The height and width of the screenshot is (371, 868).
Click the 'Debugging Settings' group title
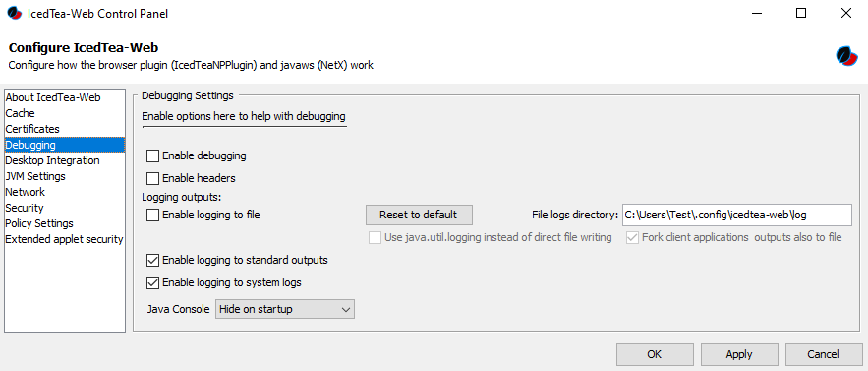point(188,95)
